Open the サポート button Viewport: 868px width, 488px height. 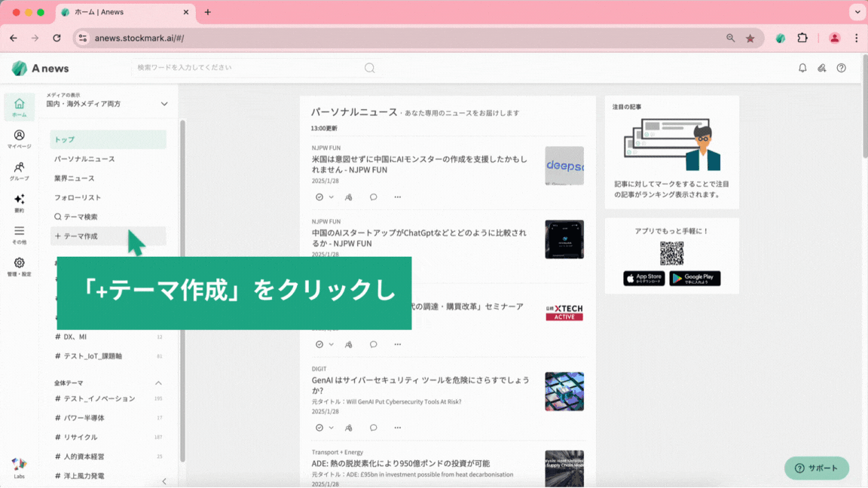817,468
